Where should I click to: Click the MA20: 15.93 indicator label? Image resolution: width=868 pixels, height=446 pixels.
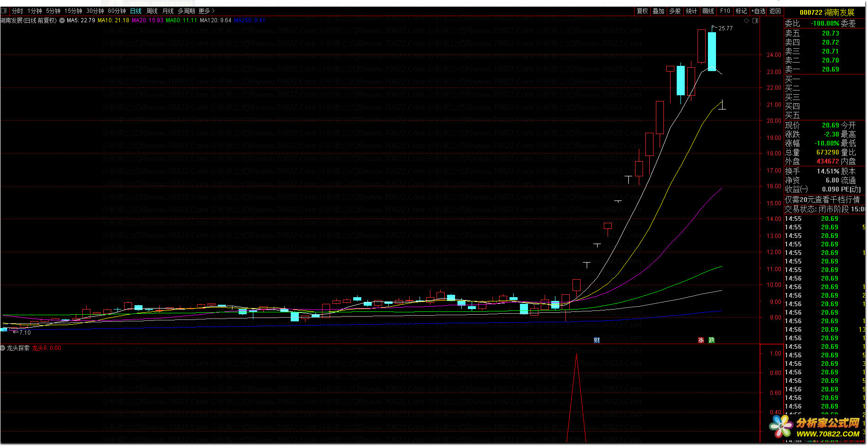tap(147, 20)
